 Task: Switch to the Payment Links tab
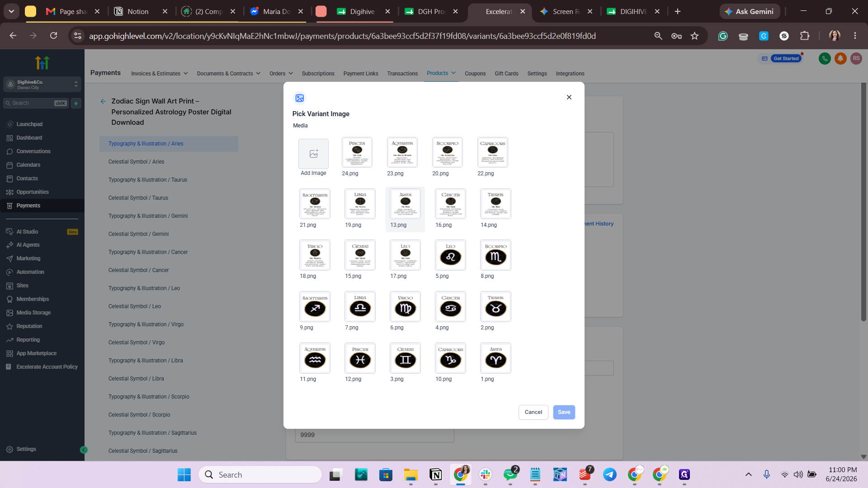(x=360, y=74)
